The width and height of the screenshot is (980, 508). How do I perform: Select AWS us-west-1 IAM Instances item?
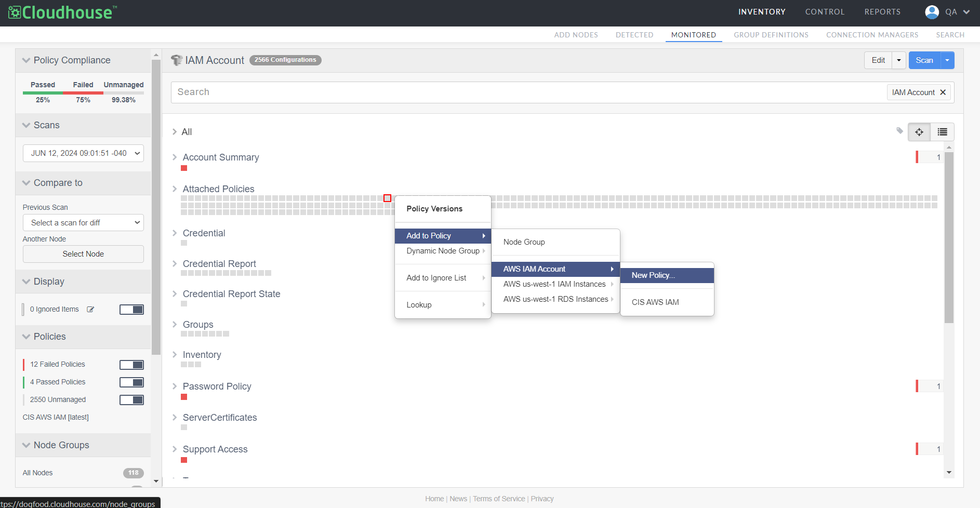coord(555,284)
